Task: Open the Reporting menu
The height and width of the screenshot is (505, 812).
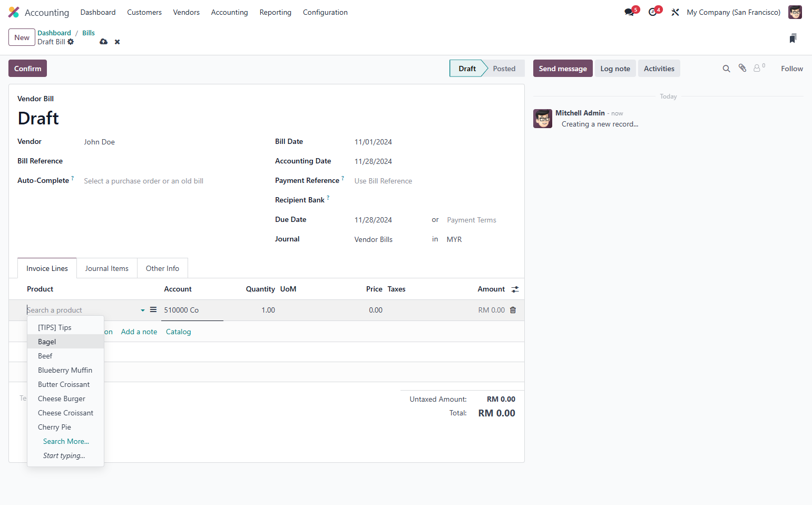Action: 276,12
